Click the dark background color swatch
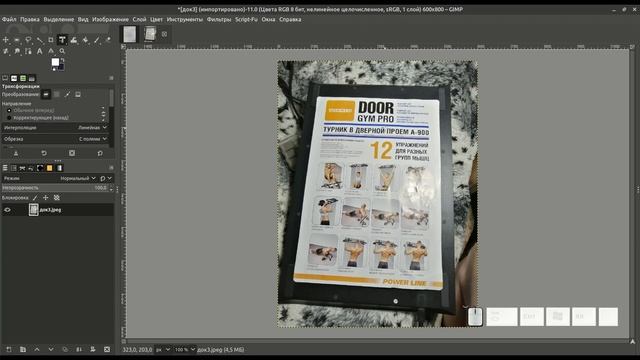 pyautogui.click(x=61, y=67)
